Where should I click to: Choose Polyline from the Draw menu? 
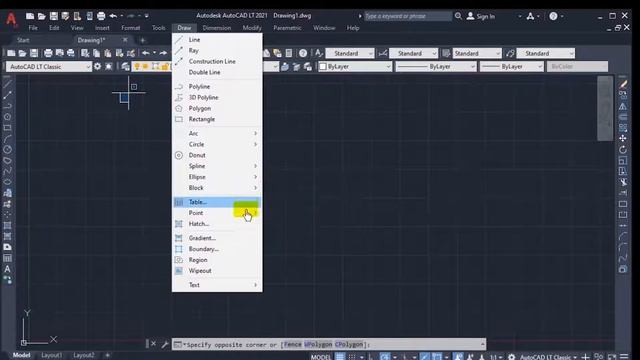tap(217, 87)
